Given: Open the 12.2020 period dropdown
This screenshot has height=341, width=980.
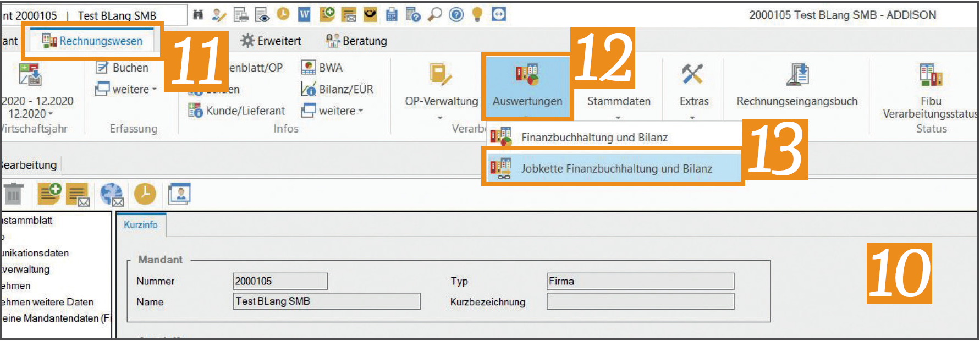Looking at the screenshot, I should [31, 114].
